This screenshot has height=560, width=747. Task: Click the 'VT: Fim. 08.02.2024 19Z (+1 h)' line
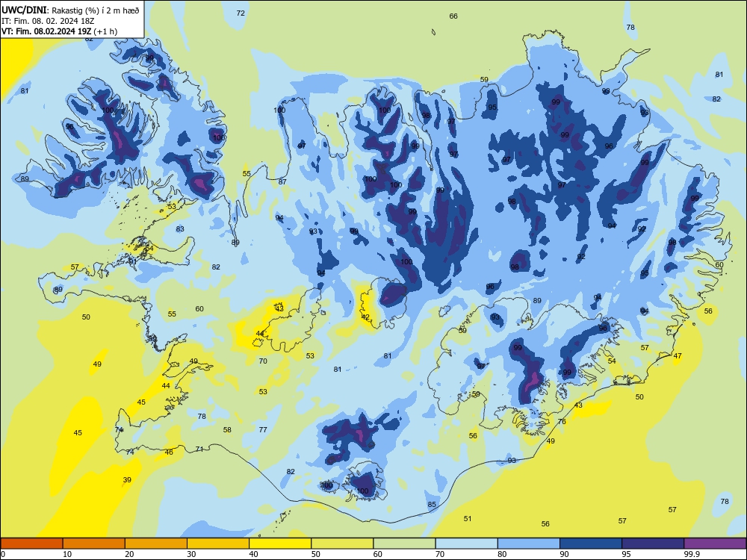(x=59, y=31)
